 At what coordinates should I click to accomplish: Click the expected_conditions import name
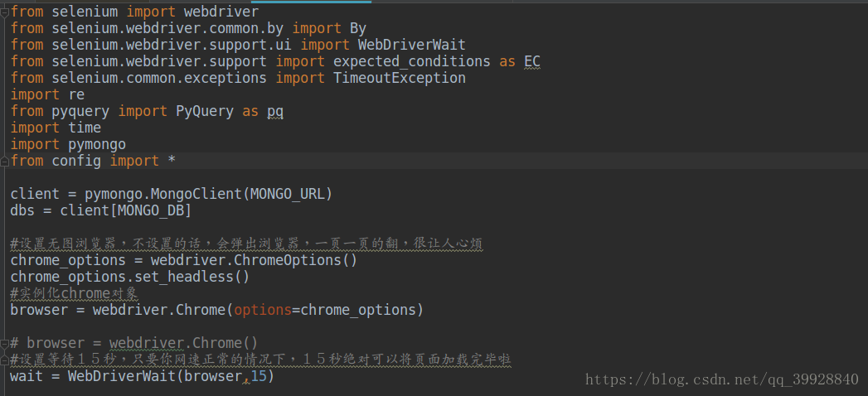click(x=412, y=61)
